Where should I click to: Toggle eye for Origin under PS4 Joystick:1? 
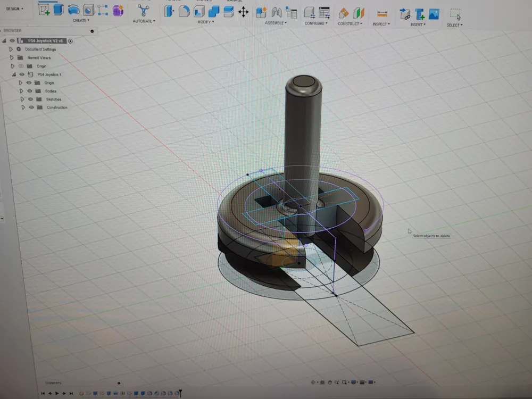click(x=29, y=83)
